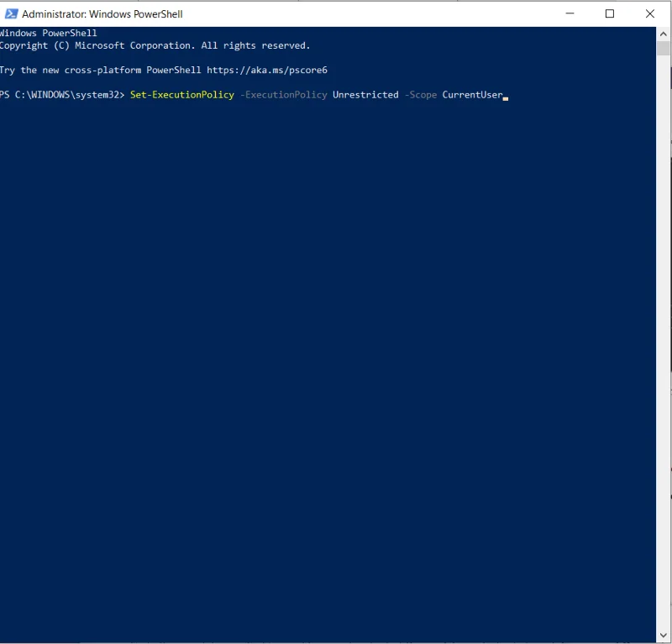Click the CurrentUser argument text
Image resolution: width=672 pixels, height=644 pixels.
click(473, 95)
